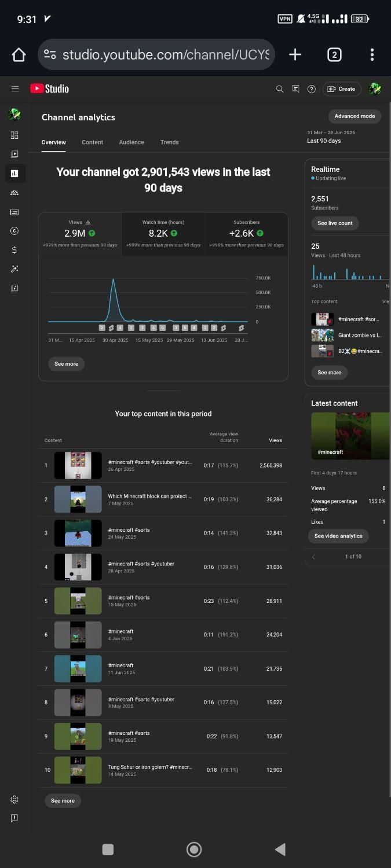Go to the previous item in the 1 of 10 pager
Screen dimensions: 391x868
(314, 557)
